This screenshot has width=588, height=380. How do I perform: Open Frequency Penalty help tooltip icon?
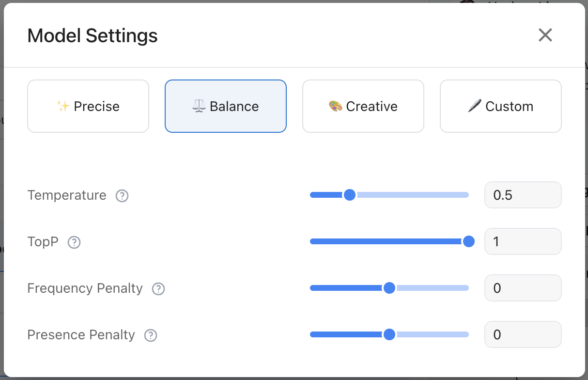(x=158, y=289)
